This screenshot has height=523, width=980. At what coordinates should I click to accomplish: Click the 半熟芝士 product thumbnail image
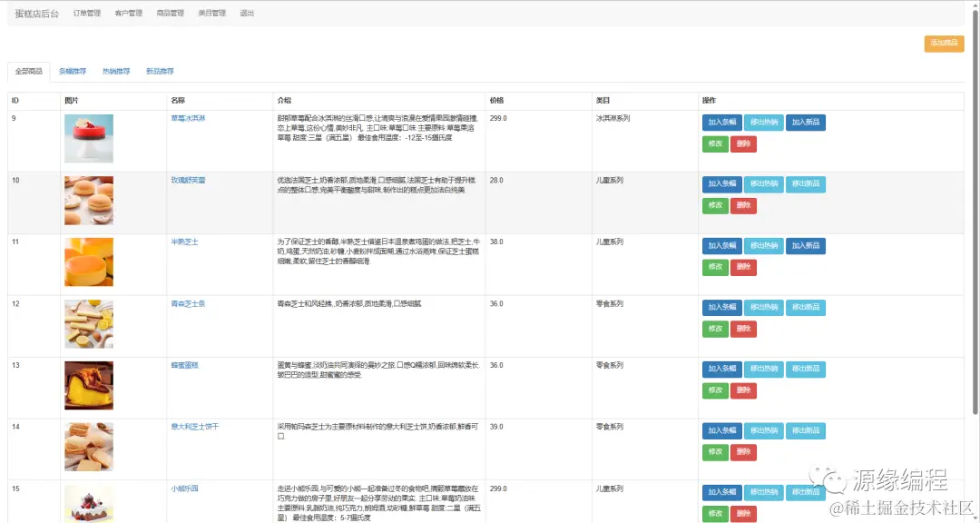pyautogui.click(x=88, y=262)
